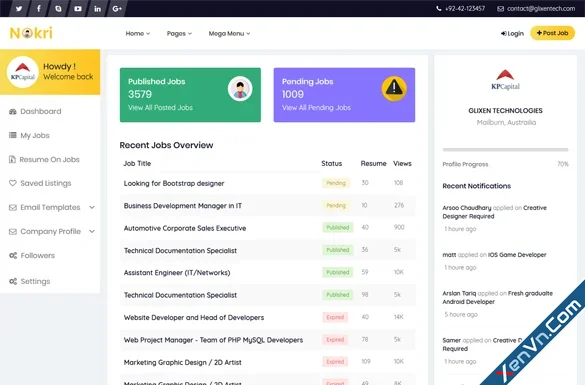Click the Views column header
Screen dimensions: 585x385
402,163
